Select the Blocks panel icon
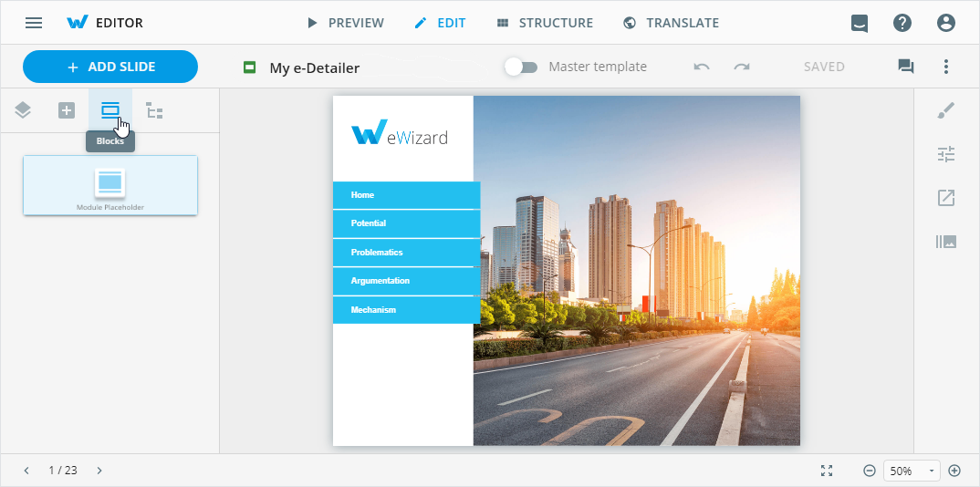980x487 pixels. click(110, 110)
